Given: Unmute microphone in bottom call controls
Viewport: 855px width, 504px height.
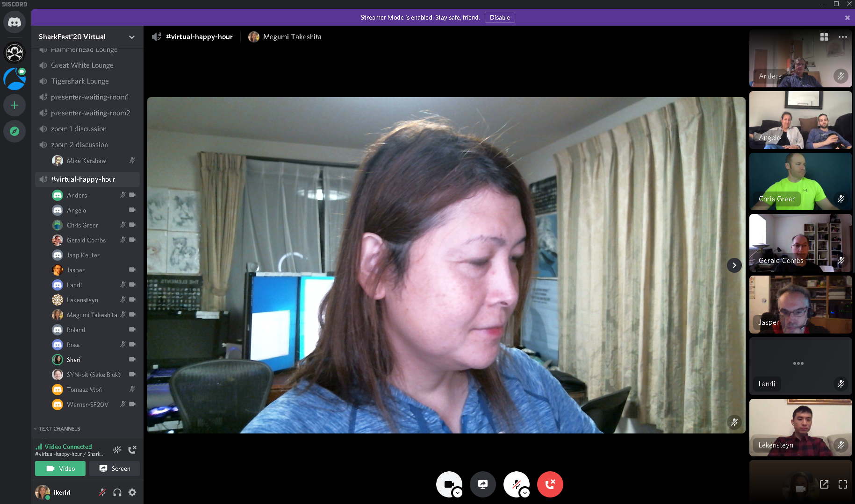Looking at the screenshot, I should (516, 484).
